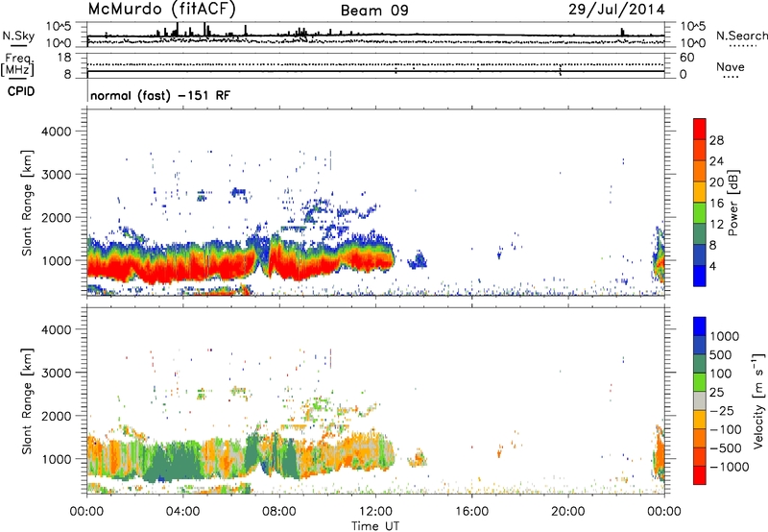The image size is (768, 532).
Task: Click the '20' Power colorbar label
Action: tap(716, 182)
